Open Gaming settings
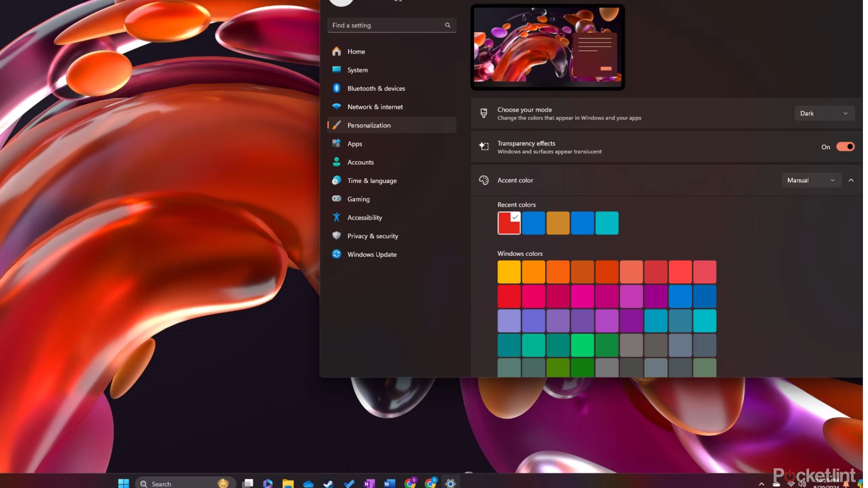This screenshot has width=868, height=488. (358, 199)
